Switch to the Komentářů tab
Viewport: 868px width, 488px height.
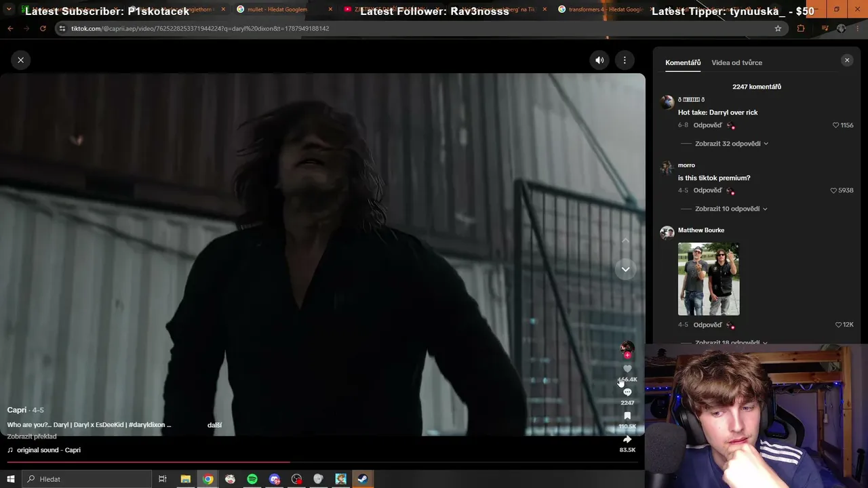pyautogui.click(x=683, y=62)
